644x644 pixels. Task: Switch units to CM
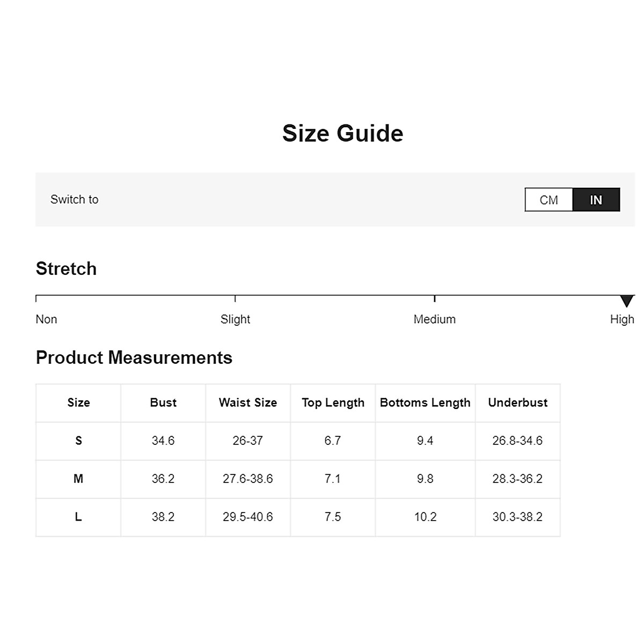(x=548, y=200)
